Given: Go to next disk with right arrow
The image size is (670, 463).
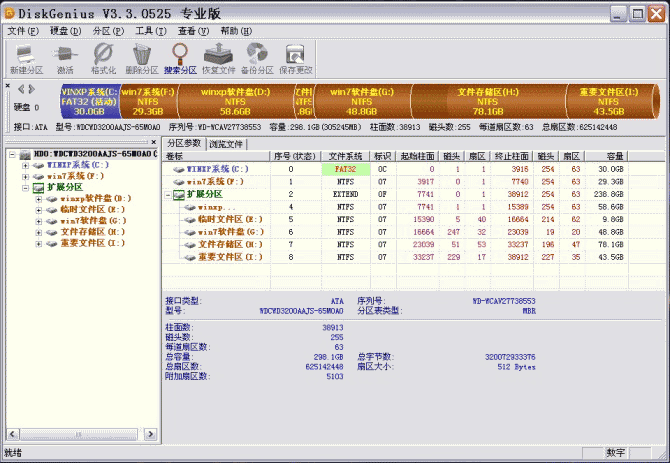Looking at the screenshot, I should tap(31, 89).
